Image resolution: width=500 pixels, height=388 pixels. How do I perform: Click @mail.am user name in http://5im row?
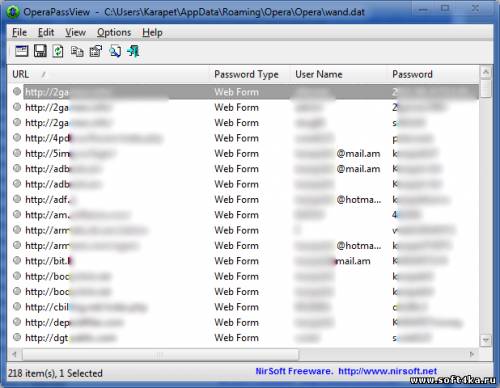(x=358, y=153)
